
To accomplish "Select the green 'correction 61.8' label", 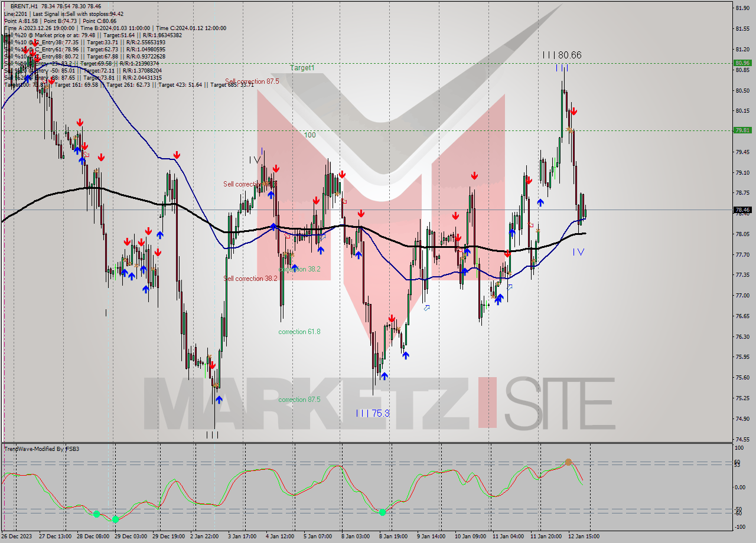I will click(299, 332).
